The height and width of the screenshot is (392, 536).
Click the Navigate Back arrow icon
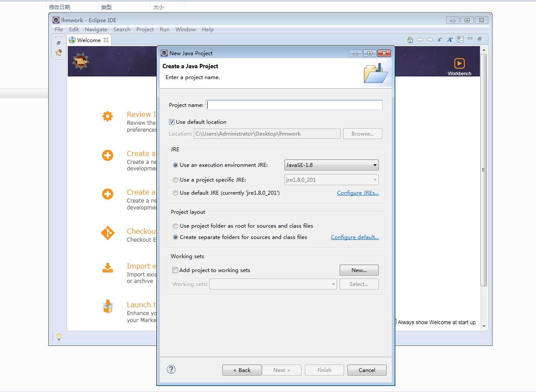click(x=420, y=40)
